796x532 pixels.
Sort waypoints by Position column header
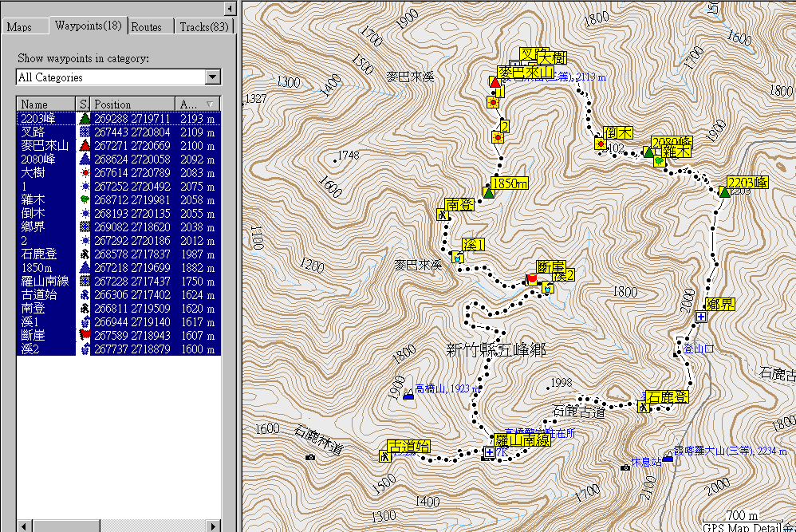click(x=133, y=104)
